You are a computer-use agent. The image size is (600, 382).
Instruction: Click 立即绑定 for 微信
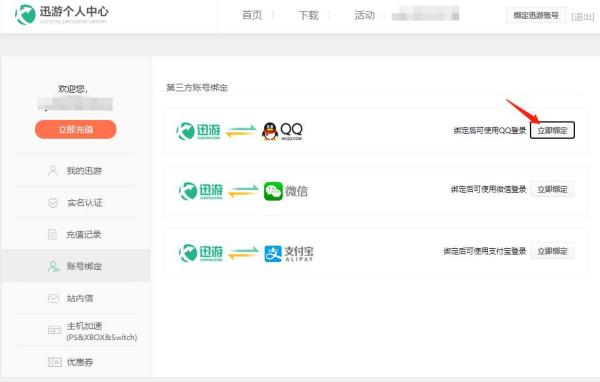click(552, 189)
